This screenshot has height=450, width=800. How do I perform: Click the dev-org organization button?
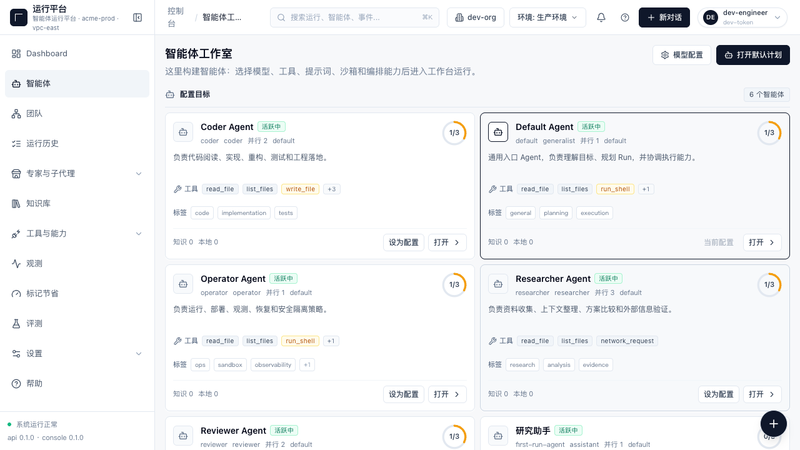pyautogui.click(x=476, y=17)
